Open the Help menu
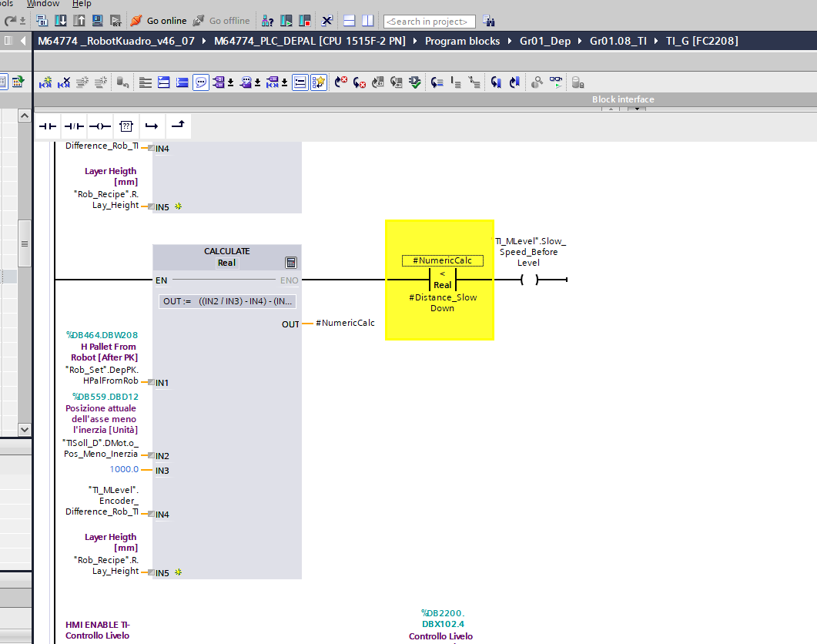Viewport: 817px width, 644px height. click(x=82, y=4)
